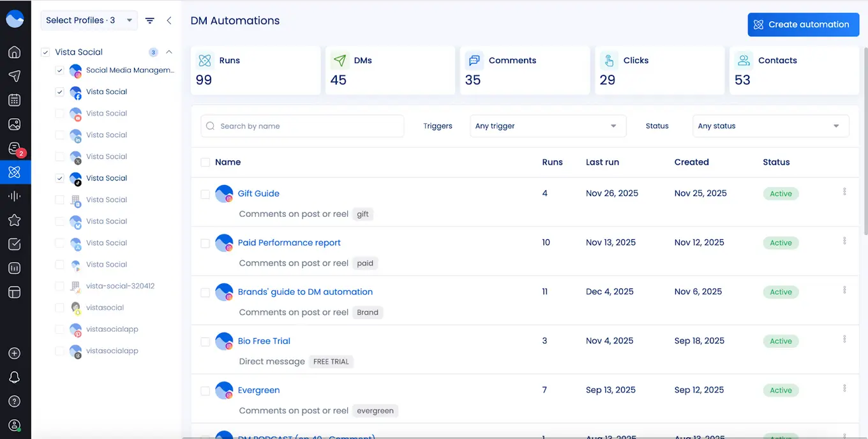Open the Inbox icon with notification badge

[x=15, y=148]
